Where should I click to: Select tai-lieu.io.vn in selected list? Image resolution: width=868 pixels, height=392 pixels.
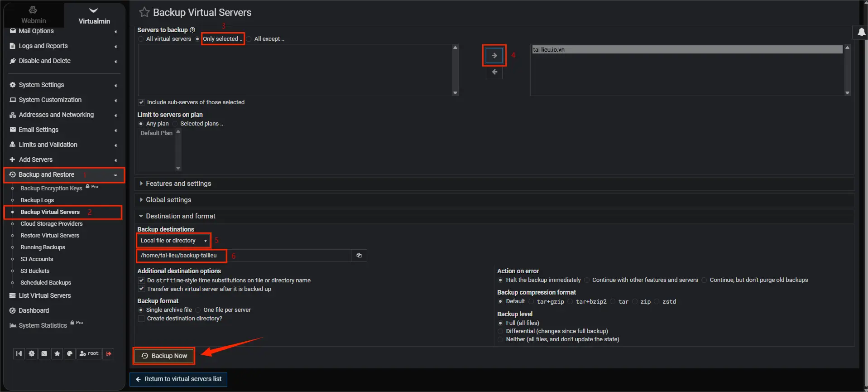pos(687,50)
